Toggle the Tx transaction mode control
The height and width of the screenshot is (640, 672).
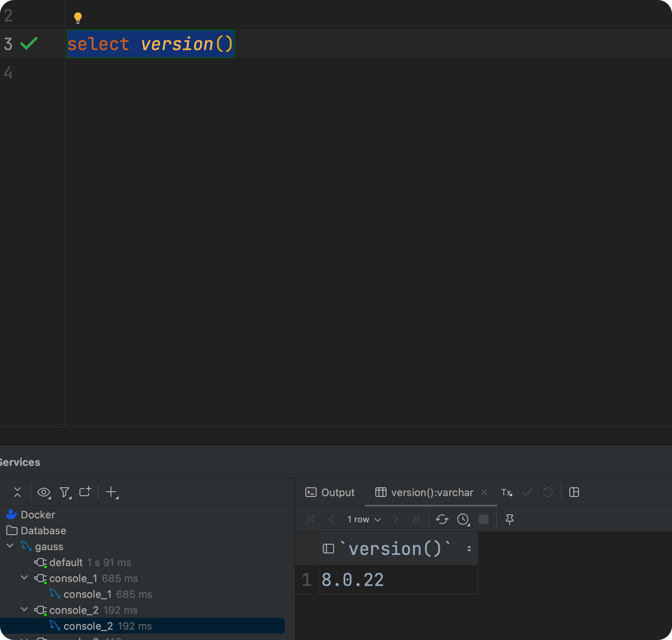point(506,493)
